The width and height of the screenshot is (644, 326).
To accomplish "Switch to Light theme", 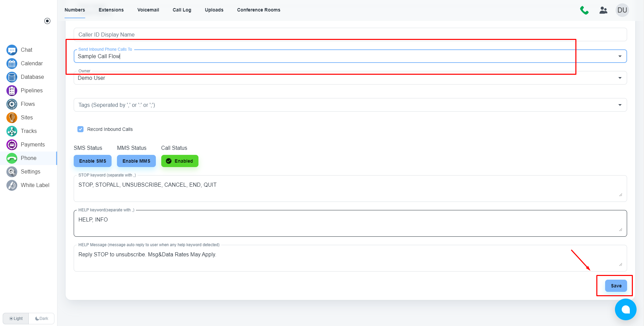I will click(16, 319).
